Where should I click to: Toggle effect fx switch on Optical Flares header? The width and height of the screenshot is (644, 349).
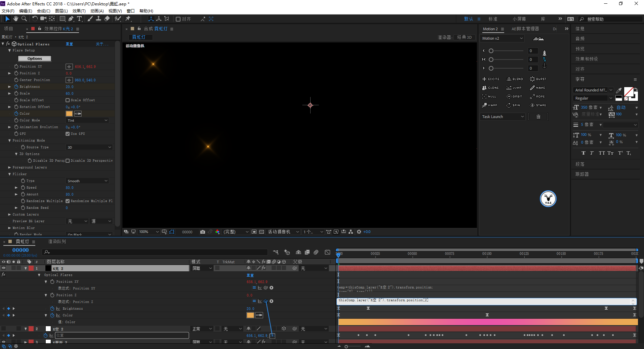(8, 44)
